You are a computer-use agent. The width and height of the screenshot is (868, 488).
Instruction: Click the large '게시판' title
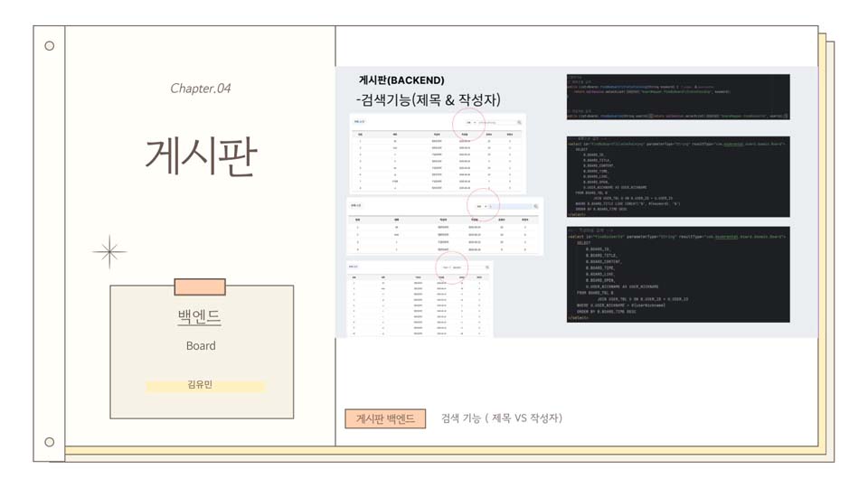[201, 157]
